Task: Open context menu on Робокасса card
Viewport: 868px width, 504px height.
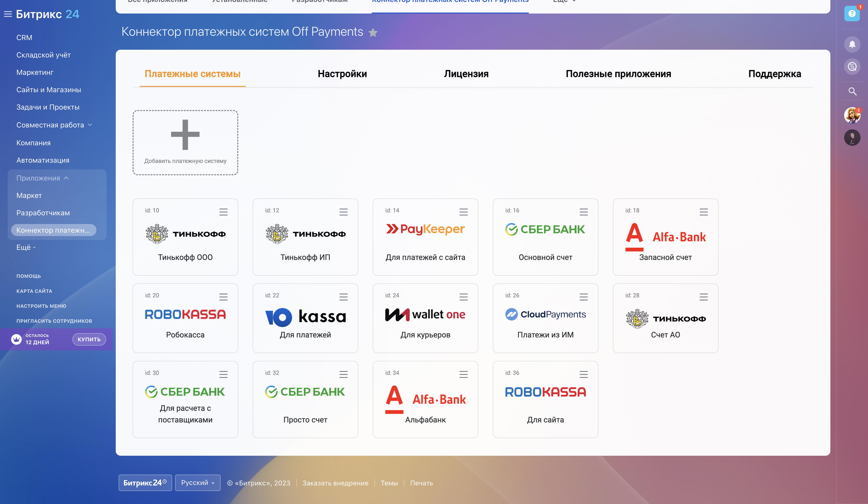Action: tap(224, 296)
